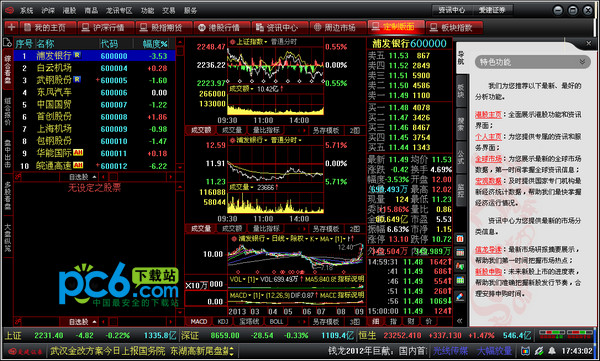This screenshot has height=361, width=600.
Task: Select the BOLL indicator tab
Action: 276,322
